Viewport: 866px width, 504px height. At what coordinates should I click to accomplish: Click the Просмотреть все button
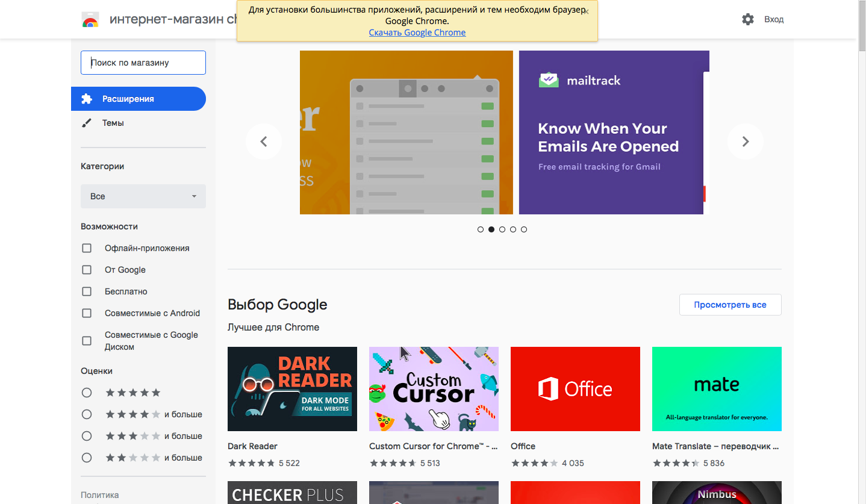[730, 305]
